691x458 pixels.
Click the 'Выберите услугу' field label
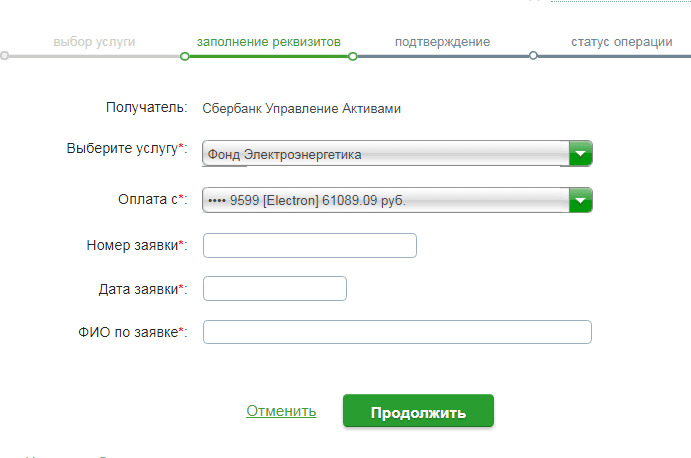coord(127,148)
